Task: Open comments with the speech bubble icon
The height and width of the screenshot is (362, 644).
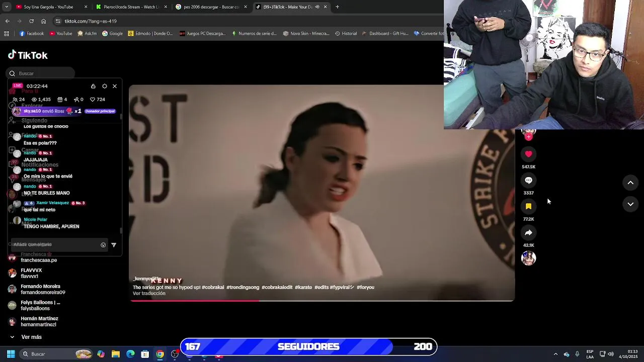Action: (528, 180)
